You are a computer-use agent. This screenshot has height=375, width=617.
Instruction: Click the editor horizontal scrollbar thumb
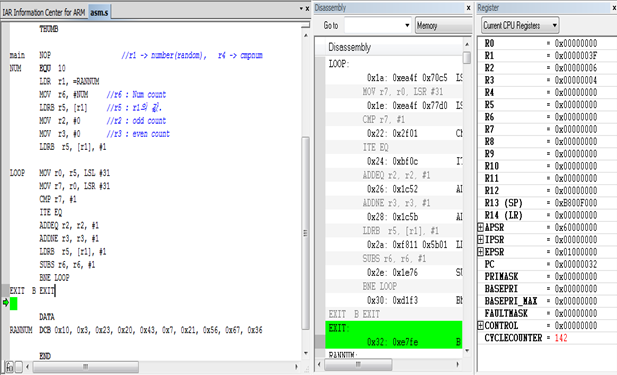click(85, 367)
